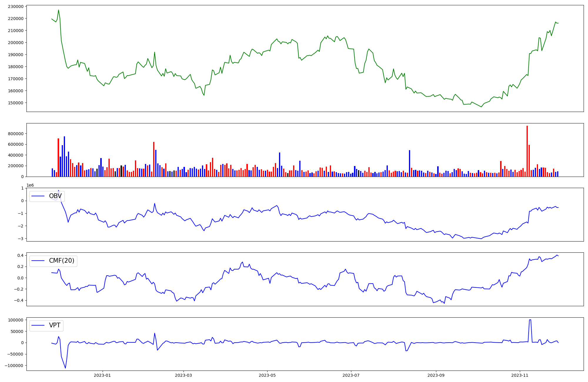Click the 230000 price axis label

pyautogui.click(x=15, y=6)
